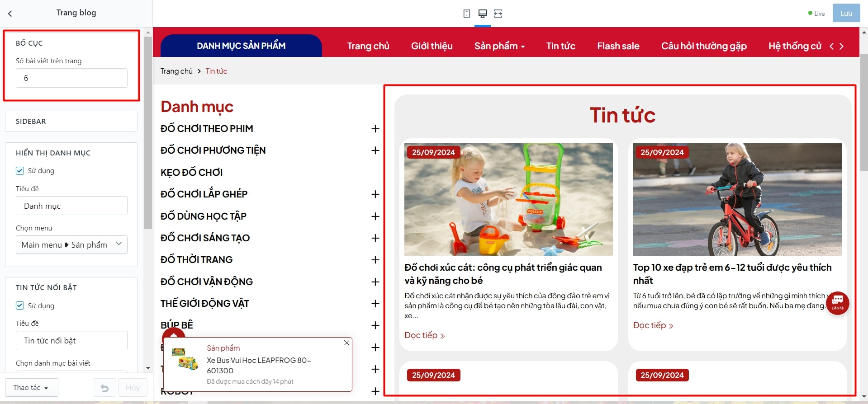
Task: Switch to full-width preview mode
Action: click(498, 14)
